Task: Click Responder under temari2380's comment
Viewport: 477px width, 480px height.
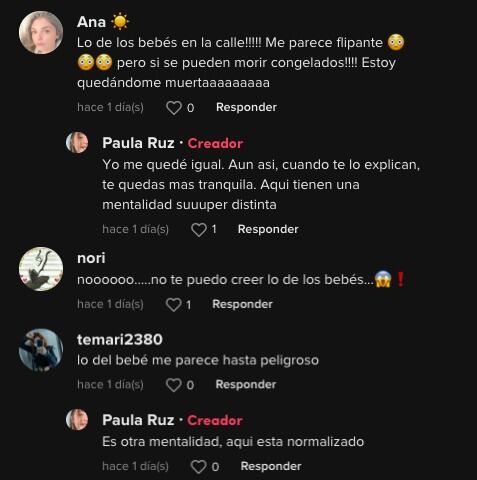Action: (x=246, y=385)
